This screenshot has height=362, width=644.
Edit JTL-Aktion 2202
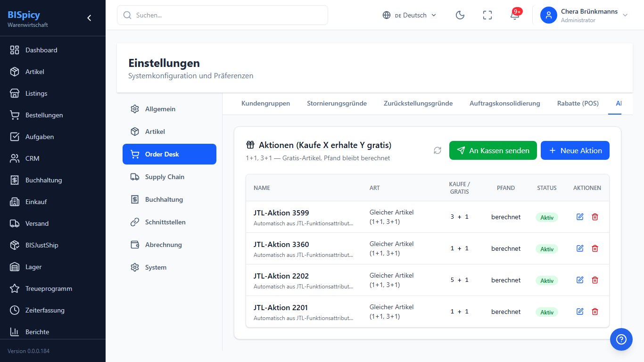[580, 280]
